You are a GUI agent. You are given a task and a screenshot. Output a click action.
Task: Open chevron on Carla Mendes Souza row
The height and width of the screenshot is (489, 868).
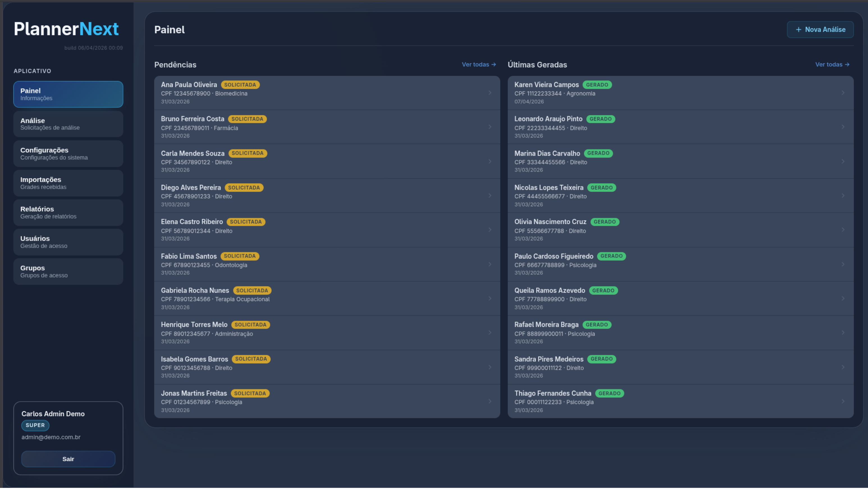490,161
